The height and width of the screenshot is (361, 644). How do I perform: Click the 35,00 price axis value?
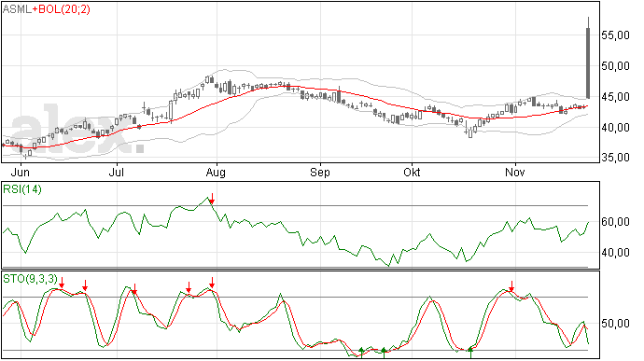coord(615,158)
